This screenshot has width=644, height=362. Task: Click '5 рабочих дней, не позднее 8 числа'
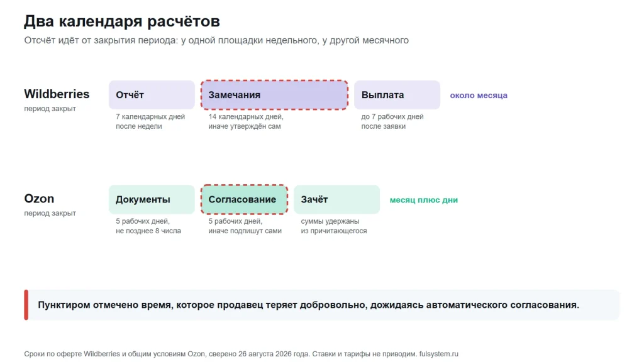coord(148,226)
